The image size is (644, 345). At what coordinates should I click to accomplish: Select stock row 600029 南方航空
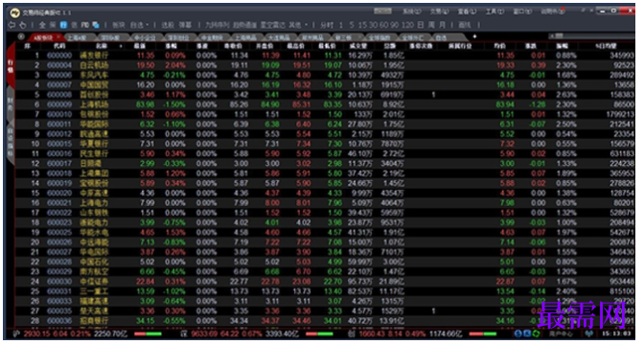click(325, 272)
